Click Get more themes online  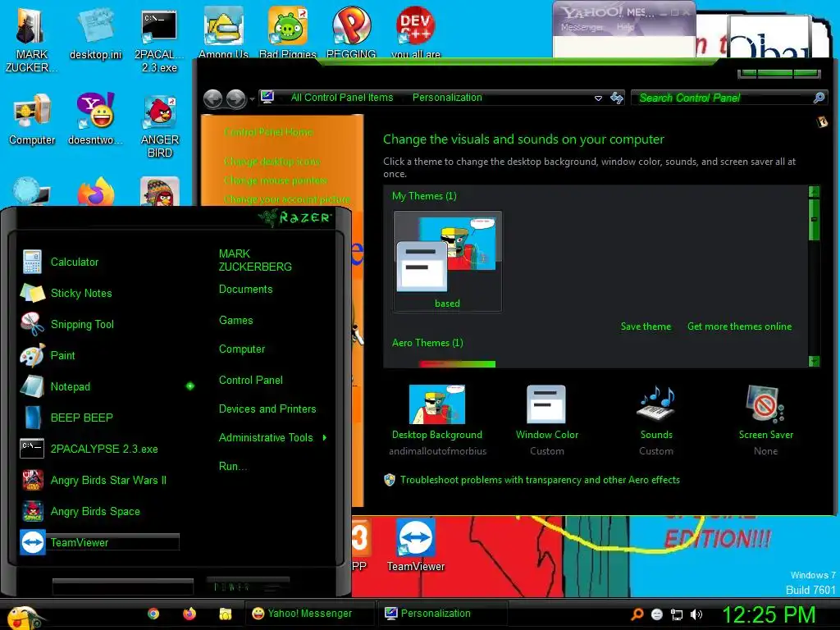(x=739, y=326)
